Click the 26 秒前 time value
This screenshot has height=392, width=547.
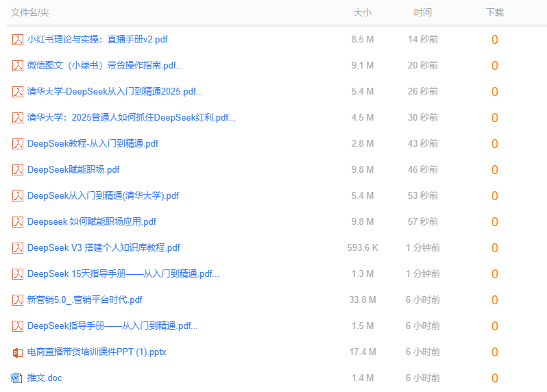tap(423, 91)
